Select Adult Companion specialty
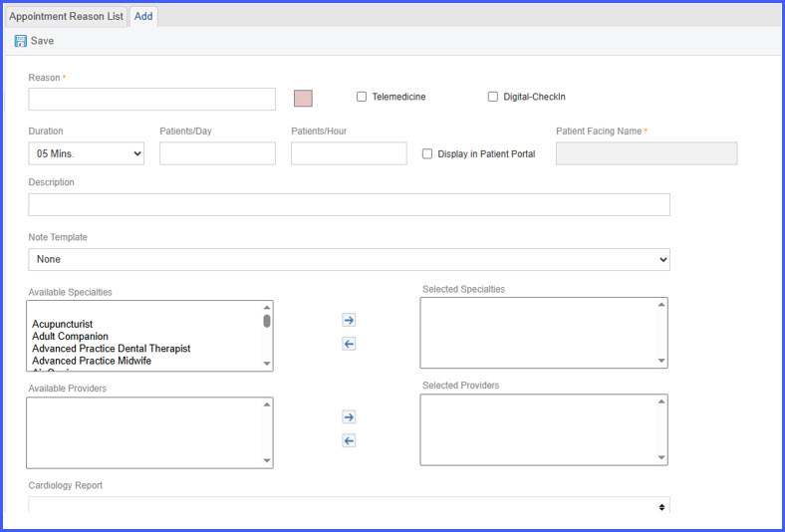 click(70, 337)
